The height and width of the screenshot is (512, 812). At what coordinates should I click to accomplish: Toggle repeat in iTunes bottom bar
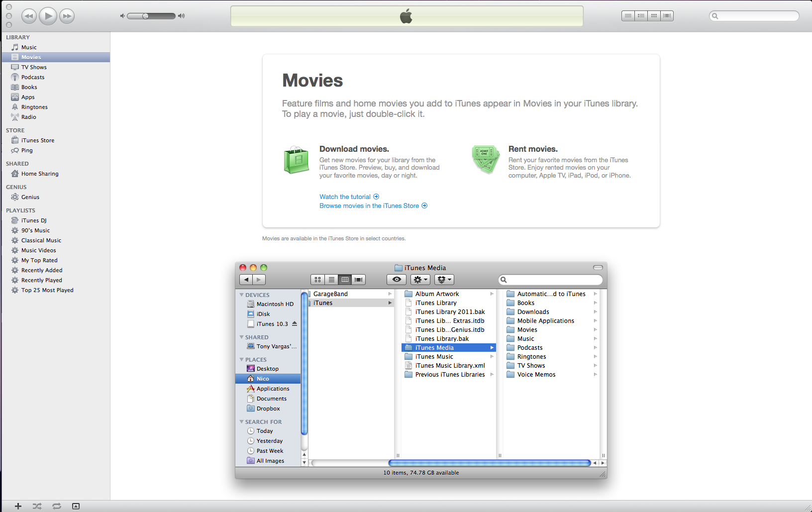point(57,506)
